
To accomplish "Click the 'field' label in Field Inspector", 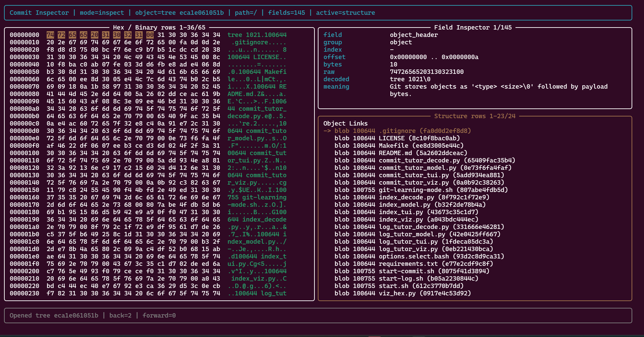I will click(333, 35).
